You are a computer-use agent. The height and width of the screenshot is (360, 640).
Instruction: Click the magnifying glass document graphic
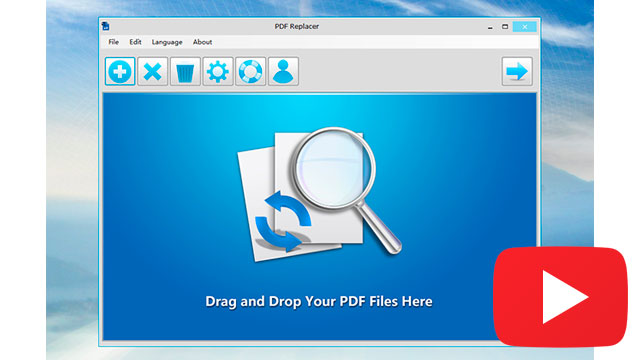(320, 194)
